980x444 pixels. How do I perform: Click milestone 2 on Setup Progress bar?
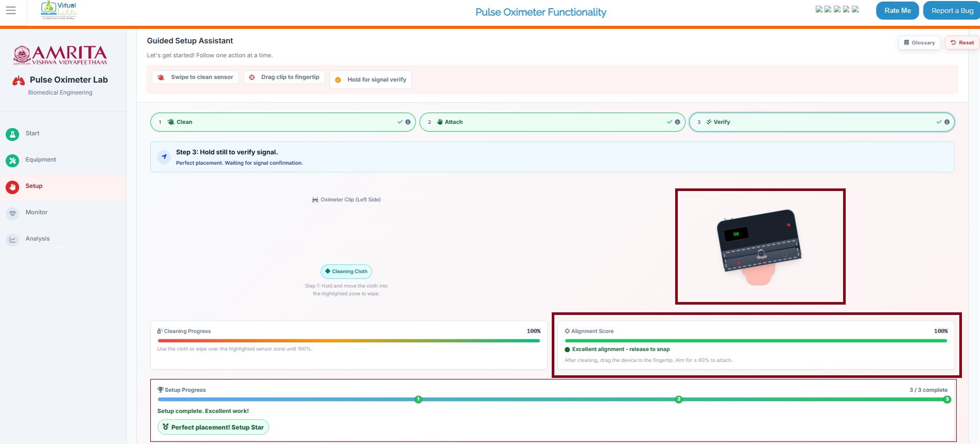coord(679,400)
